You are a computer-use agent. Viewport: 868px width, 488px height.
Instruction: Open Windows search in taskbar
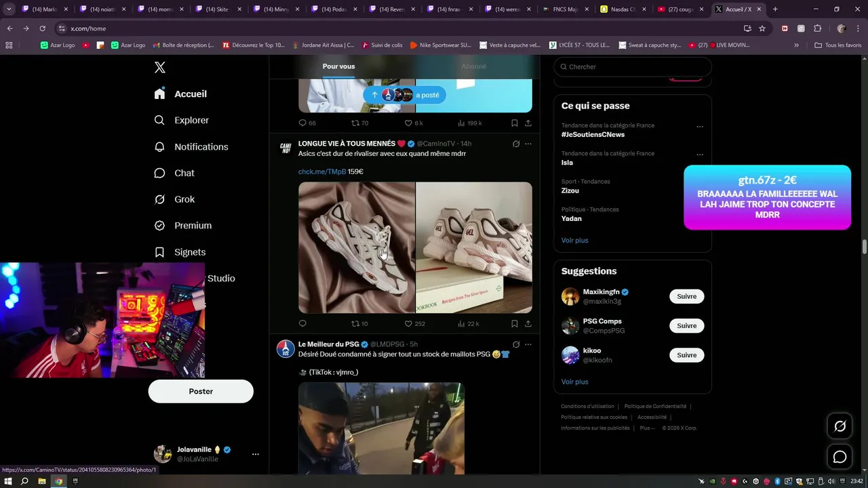24,481
